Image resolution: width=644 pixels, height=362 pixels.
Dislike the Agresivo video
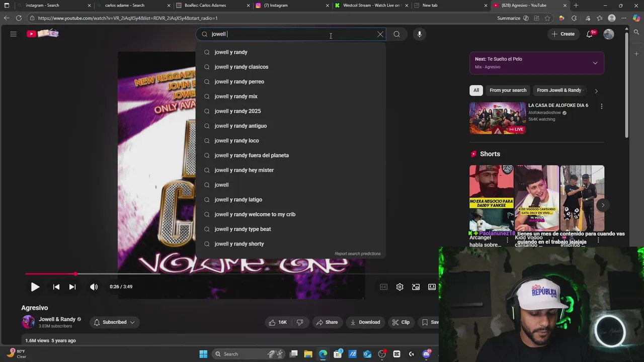[x=300, y=322]
